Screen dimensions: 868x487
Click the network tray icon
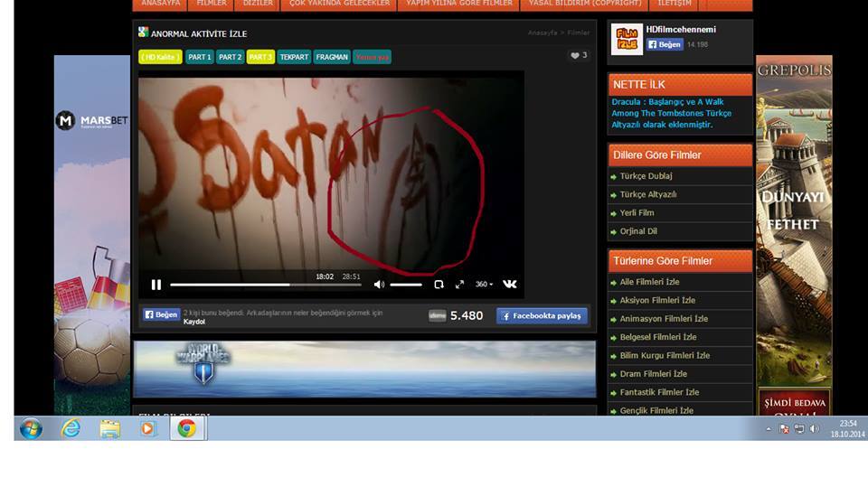click(x=799, y=429)
